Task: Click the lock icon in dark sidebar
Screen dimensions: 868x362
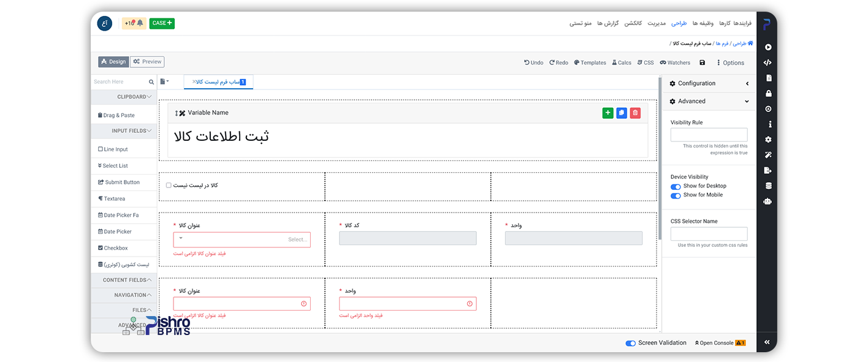Action: [x=768, y=94]
